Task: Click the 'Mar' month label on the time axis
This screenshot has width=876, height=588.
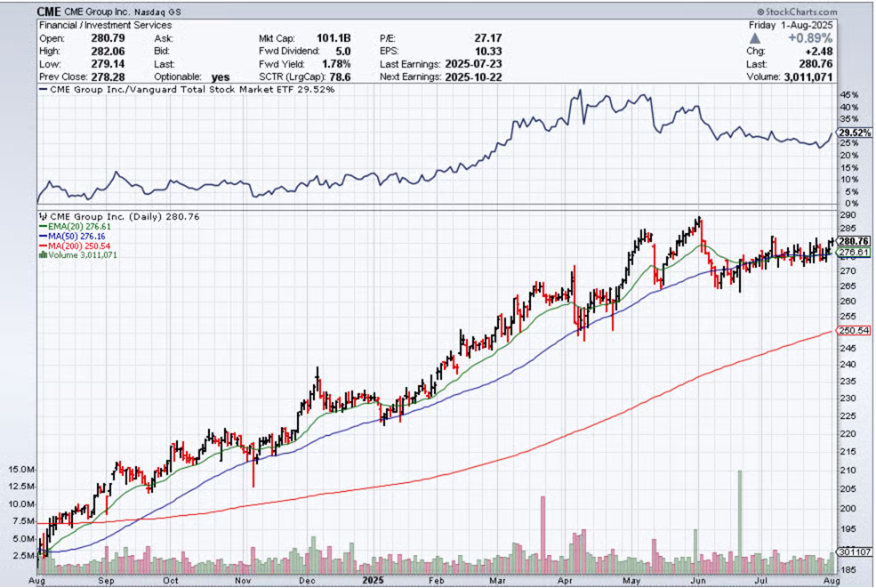Action: 497,581
